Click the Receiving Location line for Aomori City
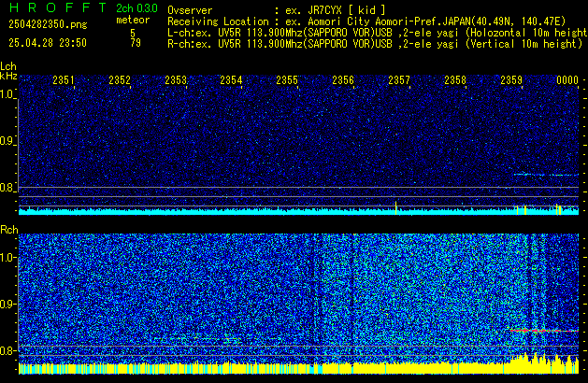 point(366,21)
